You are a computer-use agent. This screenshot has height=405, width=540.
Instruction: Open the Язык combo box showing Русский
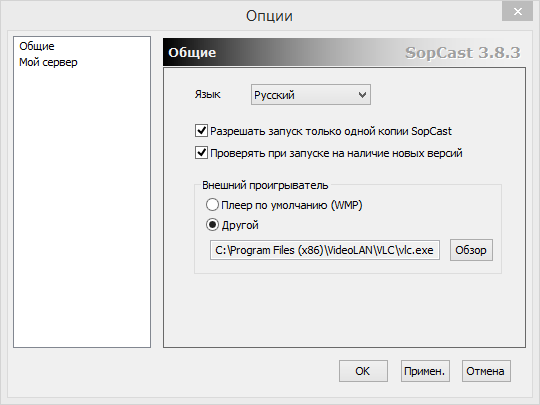(311, 95)
